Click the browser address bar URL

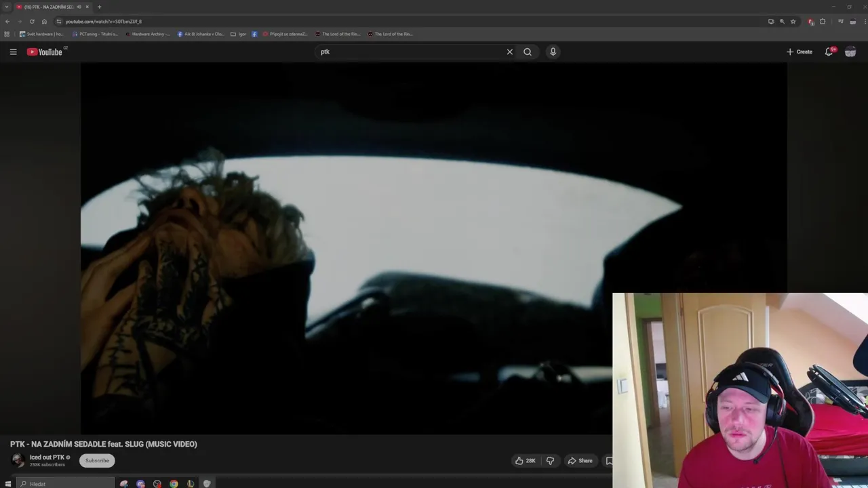[103, 22]
